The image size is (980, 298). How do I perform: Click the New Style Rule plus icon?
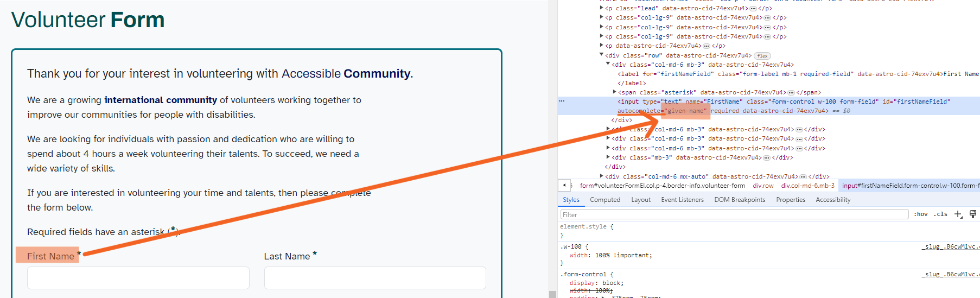tap(958, 214)
